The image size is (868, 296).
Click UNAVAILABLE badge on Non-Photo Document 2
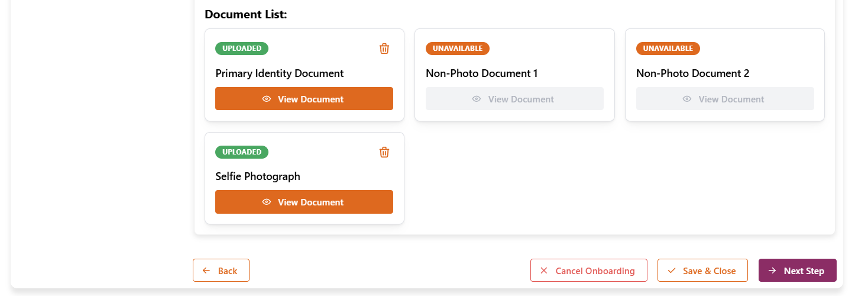point(668,49)
